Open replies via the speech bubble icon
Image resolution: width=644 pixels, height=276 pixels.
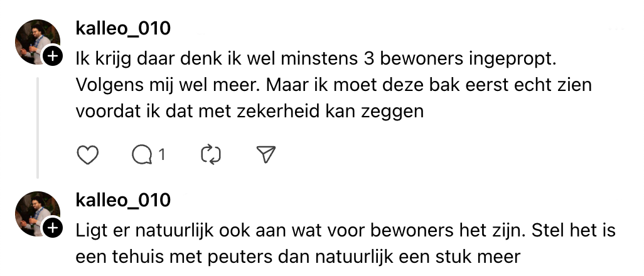click(x=142, y=154)
